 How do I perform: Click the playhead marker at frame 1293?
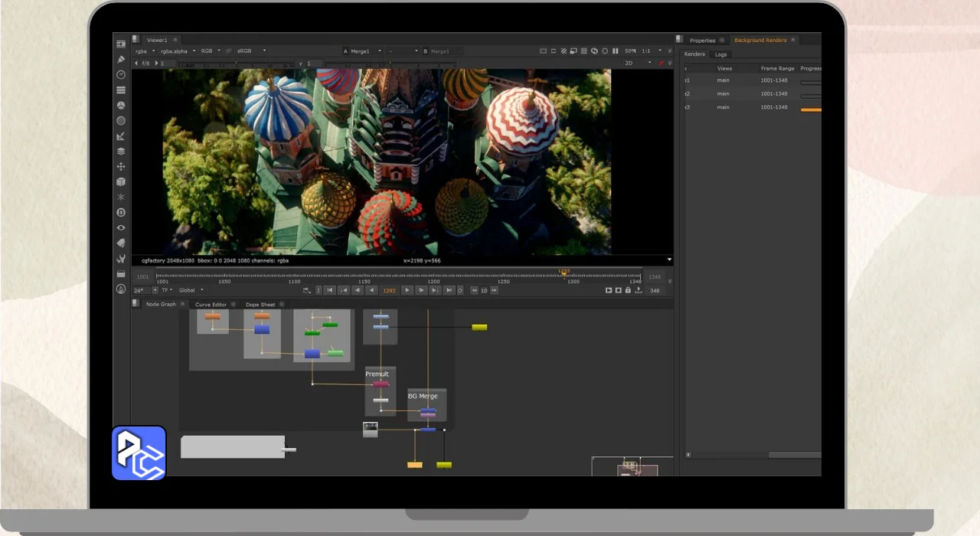563,272
